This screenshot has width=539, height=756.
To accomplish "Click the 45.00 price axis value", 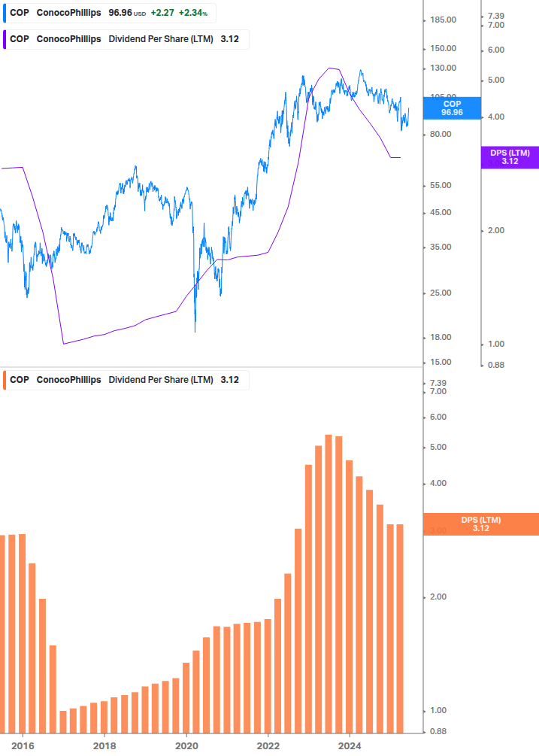I will 441,212.
